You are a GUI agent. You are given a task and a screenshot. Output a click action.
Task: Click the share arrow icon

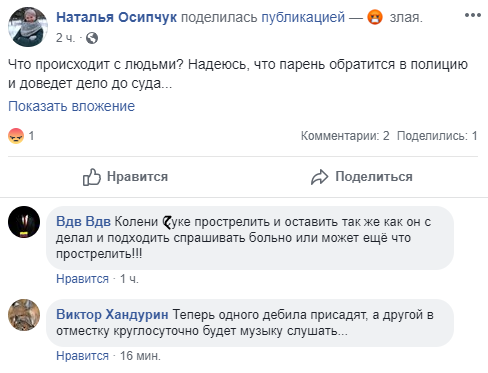pos(319,177)
